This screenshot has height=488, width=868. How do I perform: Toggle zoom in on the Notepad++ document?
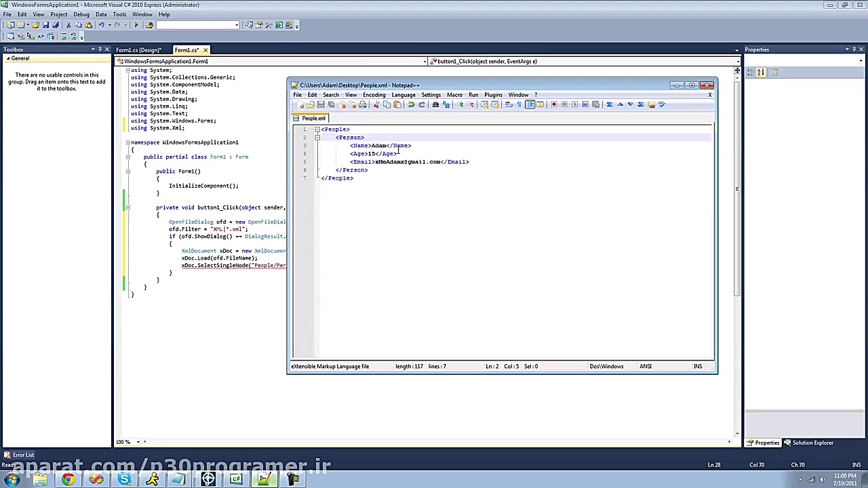coord(459,104)
